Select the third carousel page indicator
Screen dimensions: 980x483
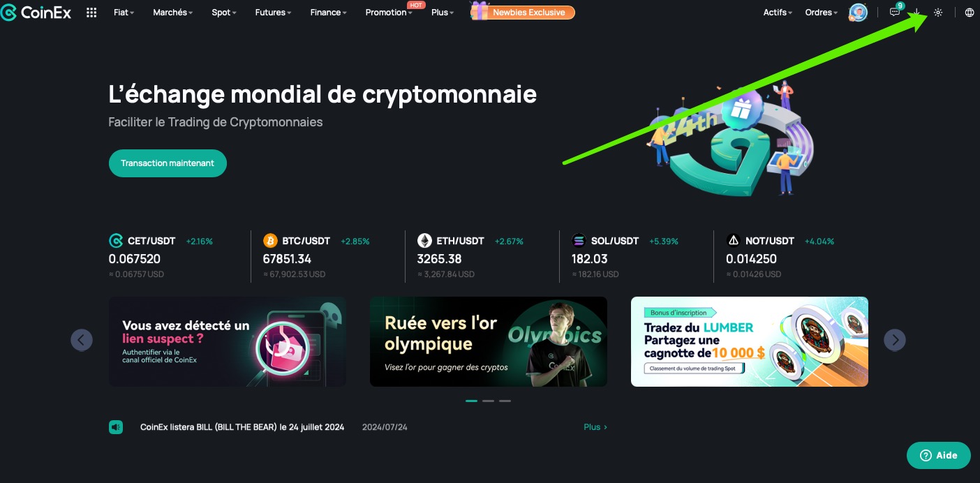point(505,401)
